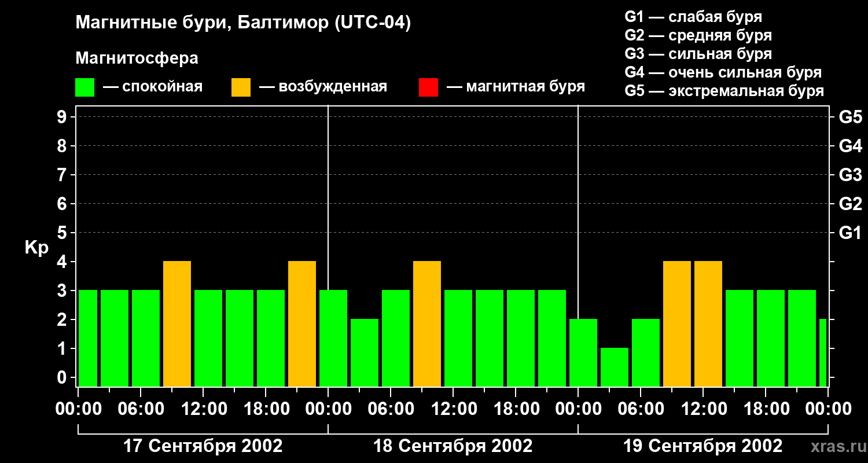Click the 'Магнитосфера' heading
This screenshot has height=463, width=868.
(x=137, y=58)
